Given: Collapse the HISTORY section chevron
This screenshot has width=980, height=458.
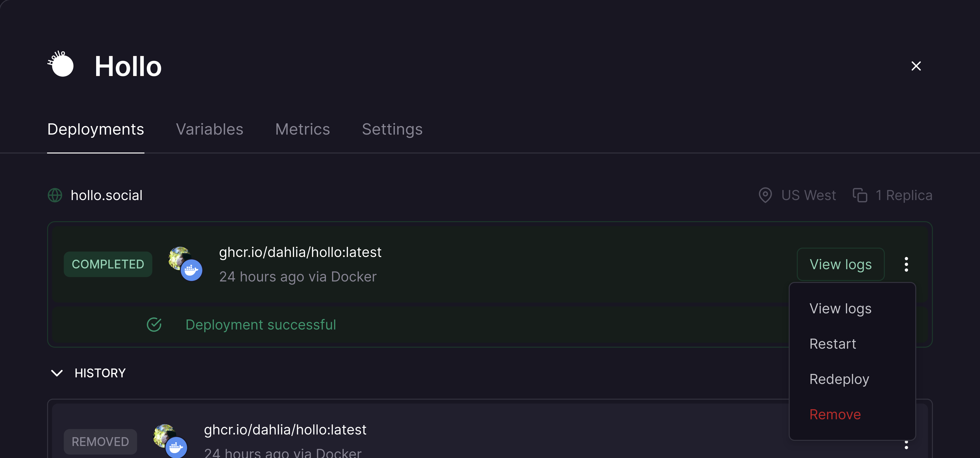Looking at the screenshot, I should pyautogui.click(x=57, y=373).
